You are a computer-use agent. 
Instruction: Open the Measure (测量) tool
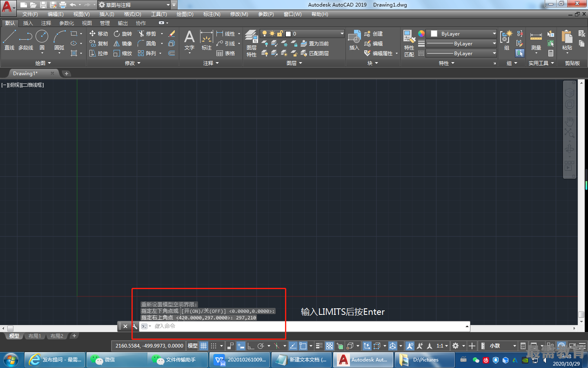(x=536, y=40)
